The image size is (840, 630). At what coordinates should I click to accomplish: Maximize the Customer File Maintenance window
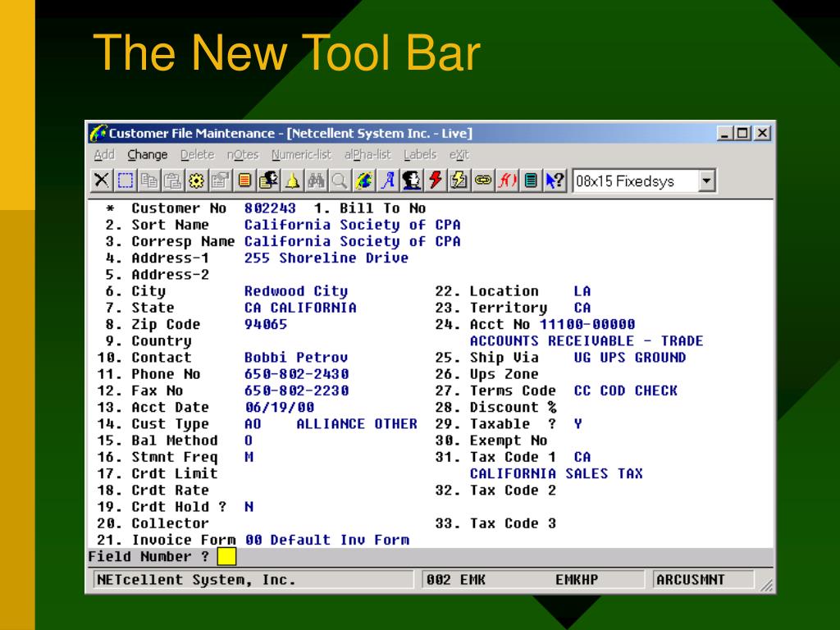(743, 133)
